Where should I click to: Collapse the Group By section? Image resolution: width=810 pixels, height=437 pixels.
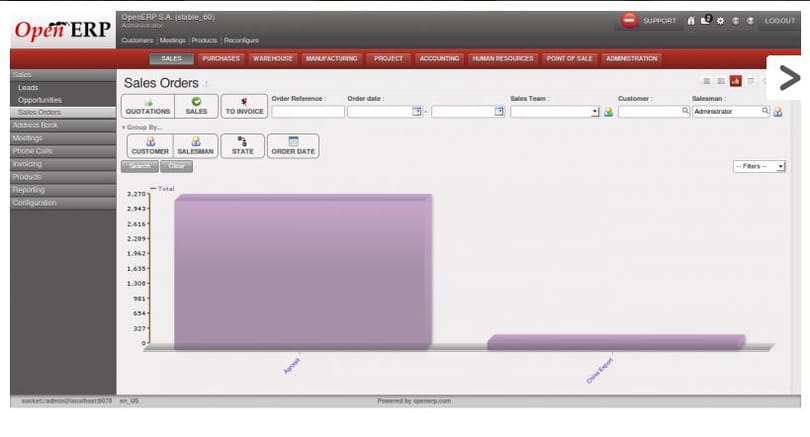tap(143, 127)
